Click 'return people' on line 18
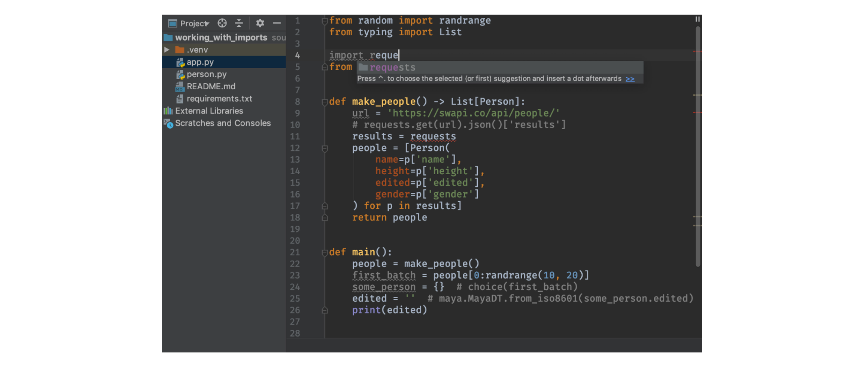The height and width of the screenshot is (376, 868). coord(389,218)
